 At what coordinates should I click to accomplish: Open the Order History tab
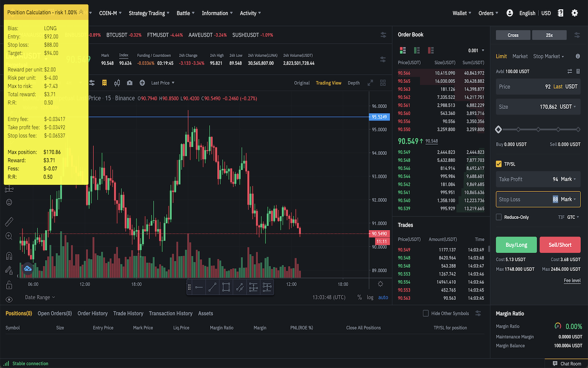click(92, 313)
